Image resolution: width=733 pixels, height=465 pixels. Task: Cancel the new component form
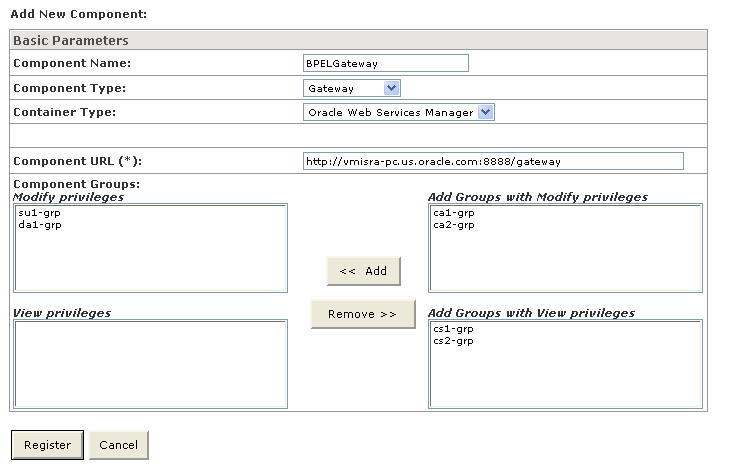118,445
